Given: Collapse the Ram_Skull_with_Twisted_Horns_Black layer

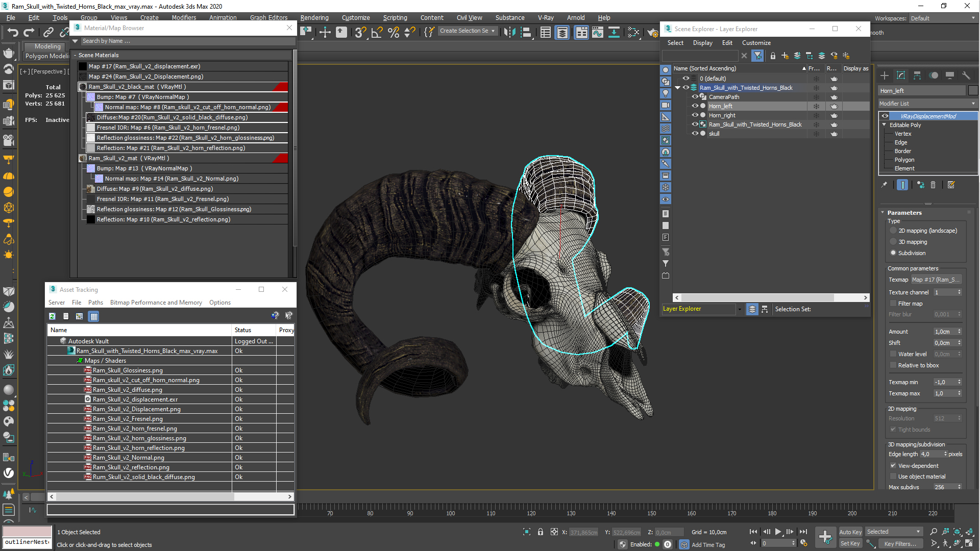Looking at the screenshot, I should [x=678, y=88].
